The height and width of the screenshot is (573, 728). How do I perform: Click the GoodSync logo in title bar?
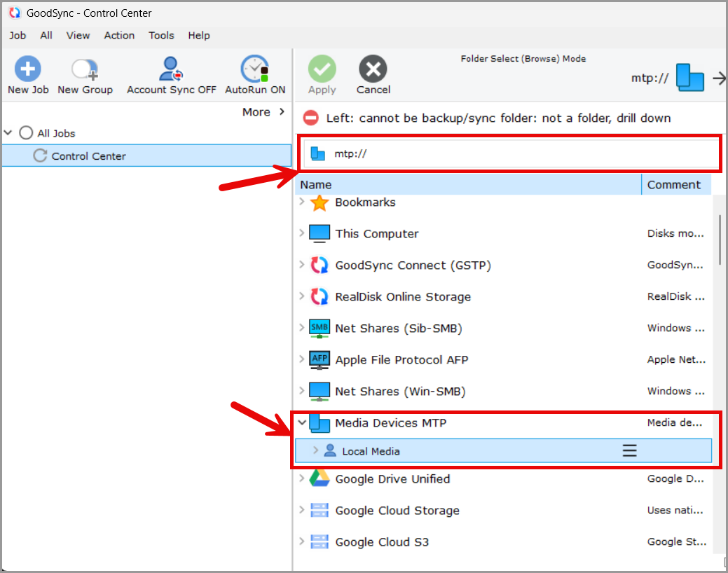coord(15,13)
